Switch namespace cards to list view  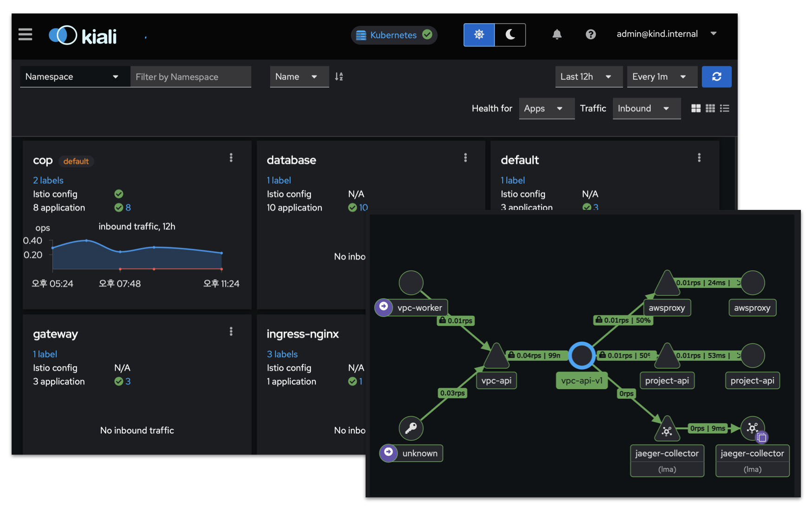tap(725, 108)
